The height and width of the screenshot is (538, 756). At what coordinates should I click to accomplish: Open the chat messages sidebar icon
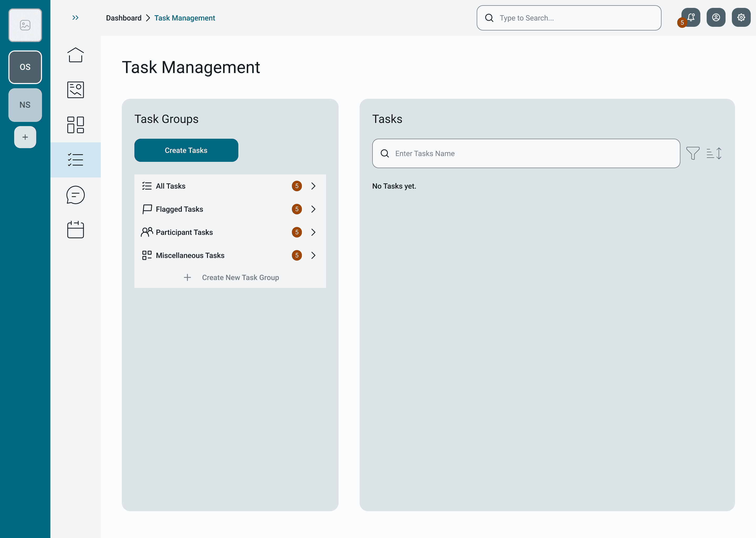point(75,195)
